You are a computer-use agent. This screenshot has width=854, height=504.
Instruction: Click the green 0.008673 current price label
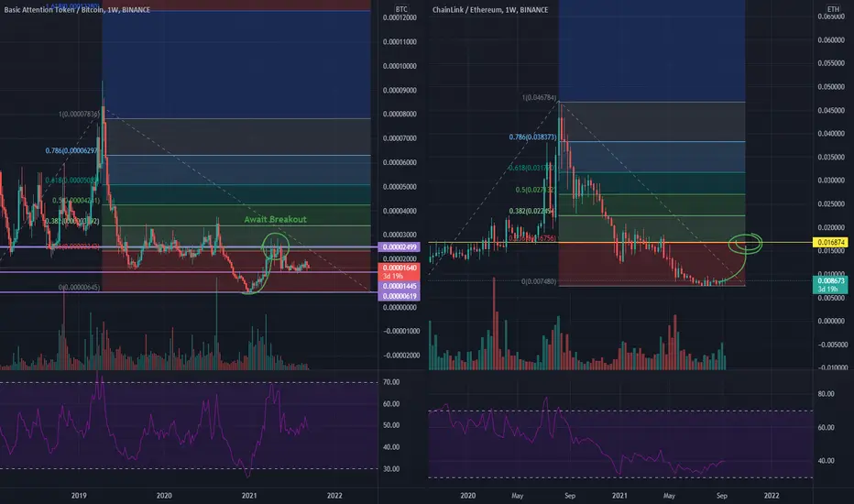point(830,284)
